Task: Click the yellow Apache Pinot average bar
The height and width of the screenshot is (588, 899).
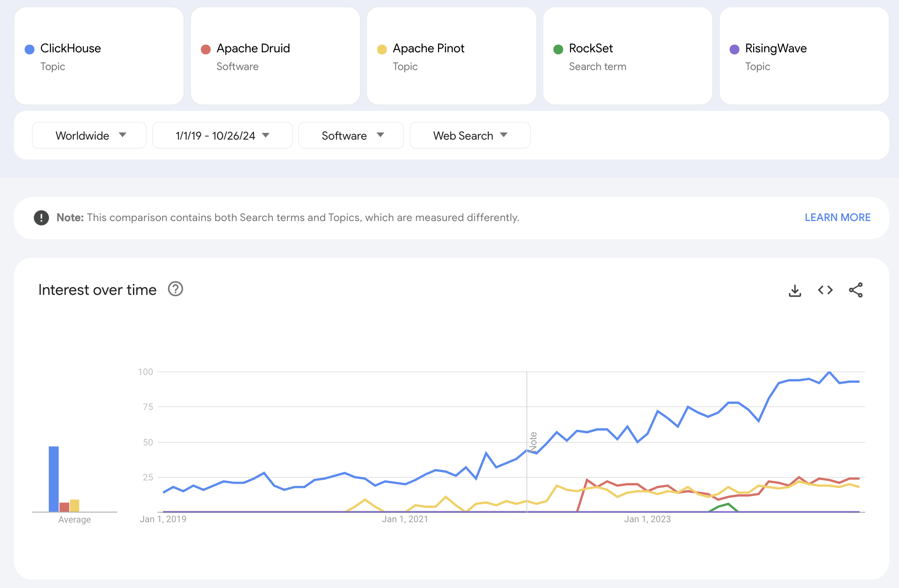Action: pos(75,505)
